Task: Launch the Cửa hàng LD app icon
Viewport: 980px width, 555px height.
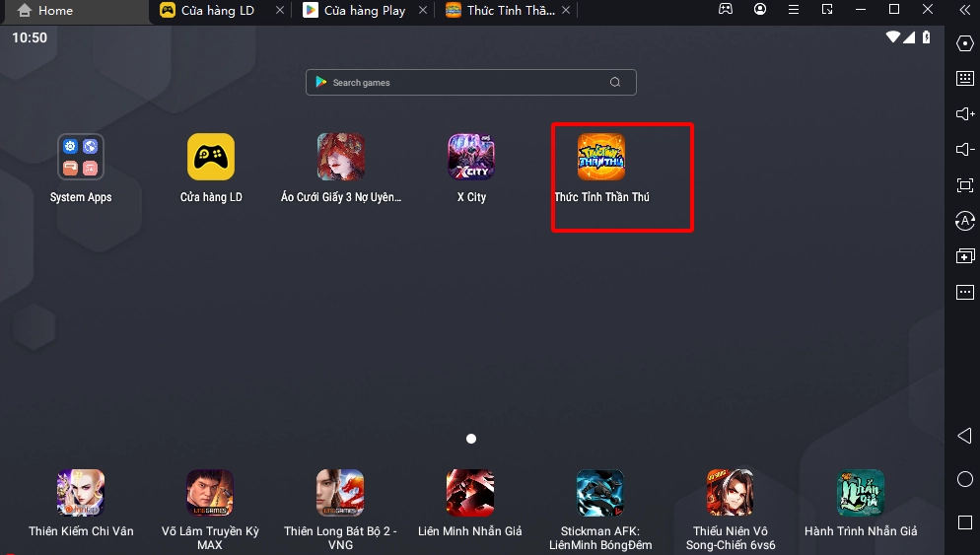Action: click(211, 157)
